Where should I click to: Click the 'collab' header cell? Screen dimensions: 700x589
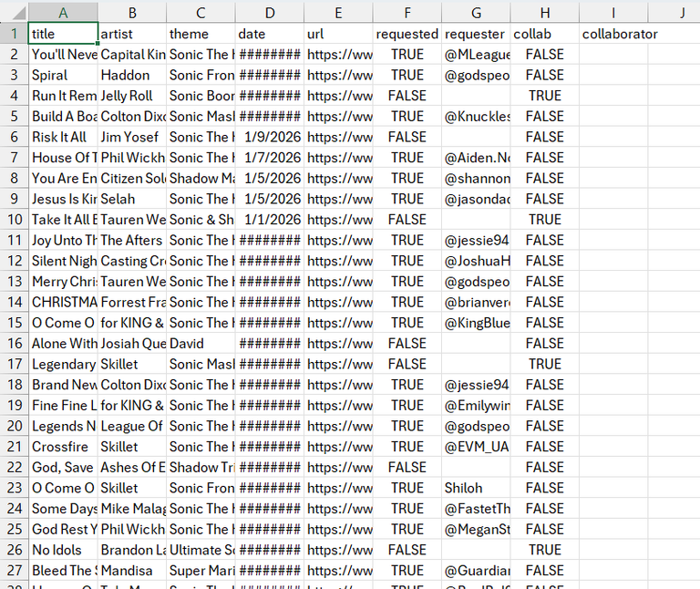[545, 34]
